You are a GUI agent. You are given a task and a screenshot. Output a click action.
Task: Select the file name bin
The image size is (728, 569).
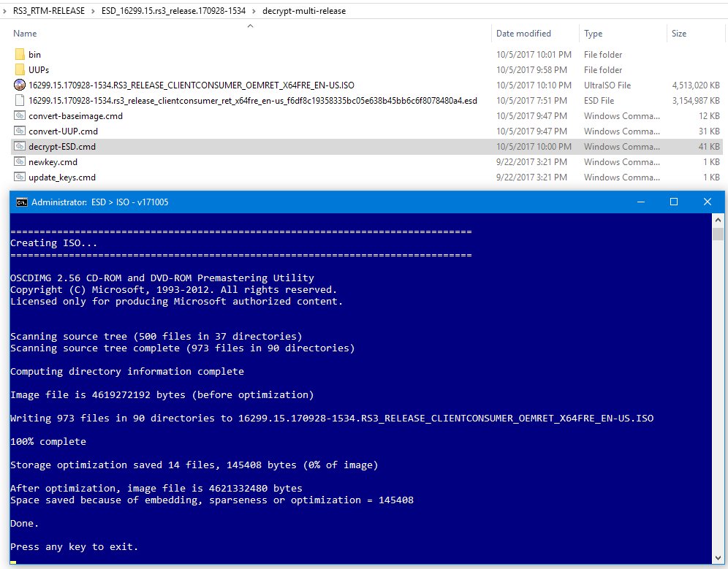pos(34,54)
